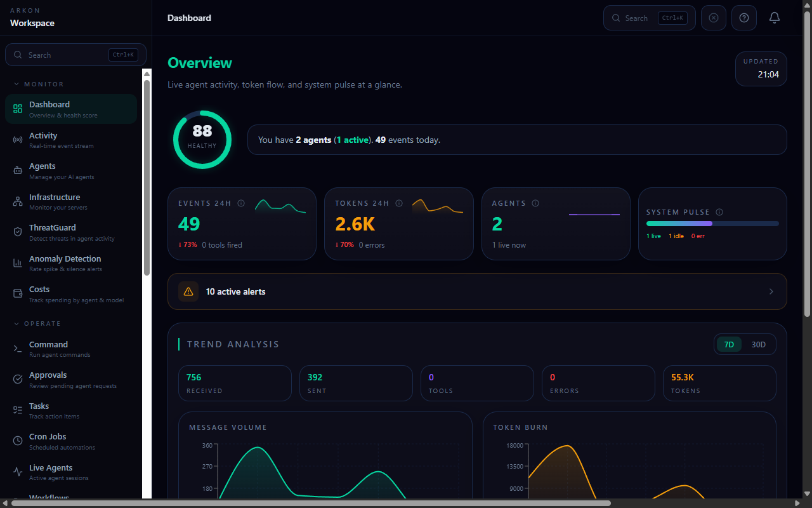Viewport: 812px width, 508px height.
Task: Click the circled X icon in header
Action: (714, 18)
